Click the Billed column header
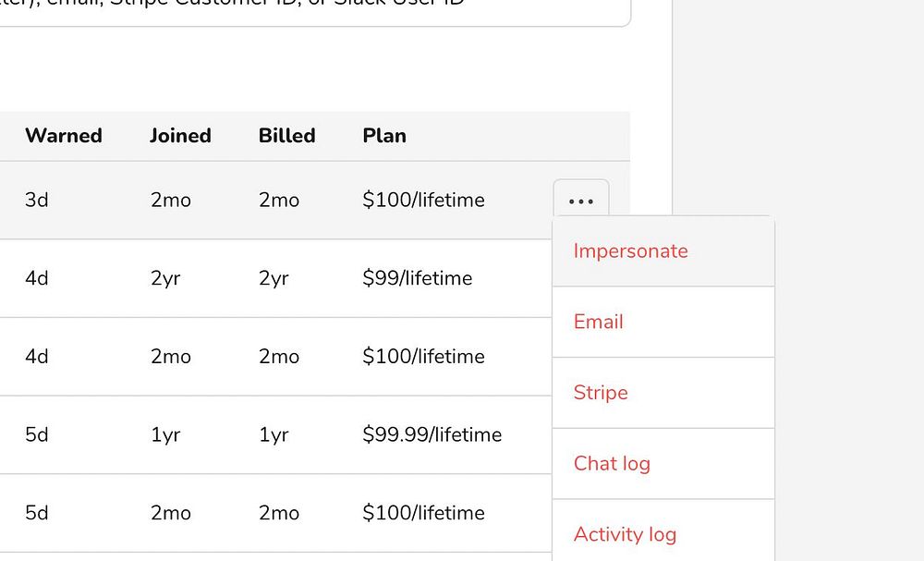The height and width of the screenshot is (561, 924). click(x=286, y=136)
